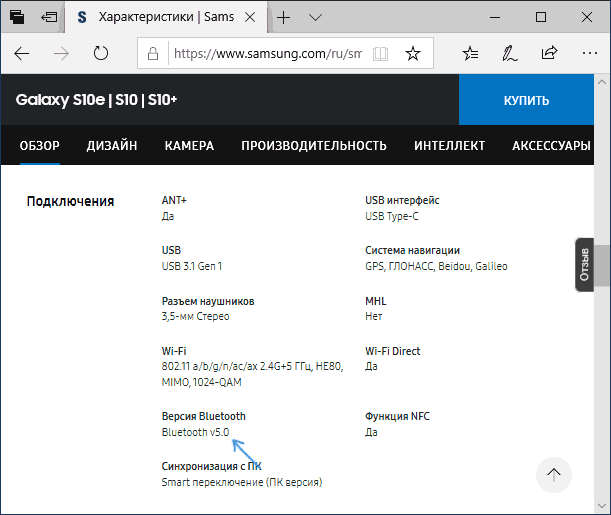Screen dimensions: 611x515
Task: Switch to the ДИЗАЙН tab
Action: (x=112, y=146)
